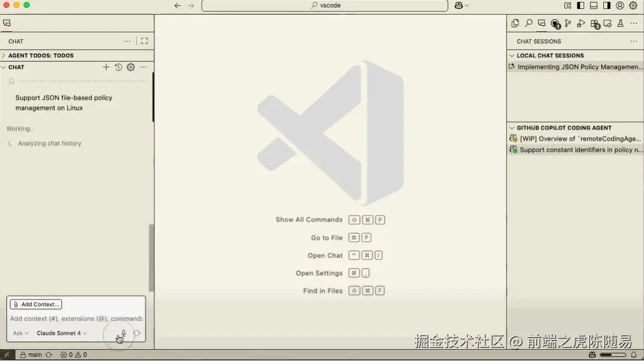
Task: Toggle the bottom panel
Action: pyautogui.click(x=594, y=5)
